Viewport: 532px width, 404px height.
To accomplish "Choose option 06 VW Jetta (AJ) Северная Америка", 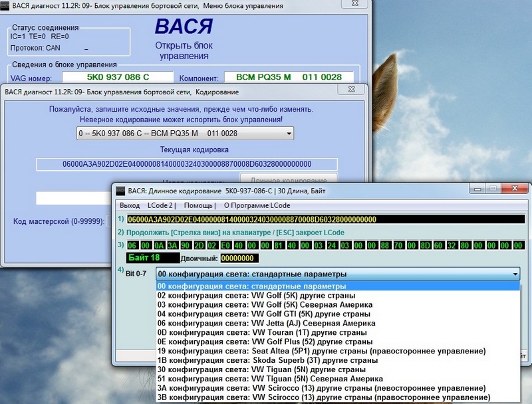I will (338, 324).
